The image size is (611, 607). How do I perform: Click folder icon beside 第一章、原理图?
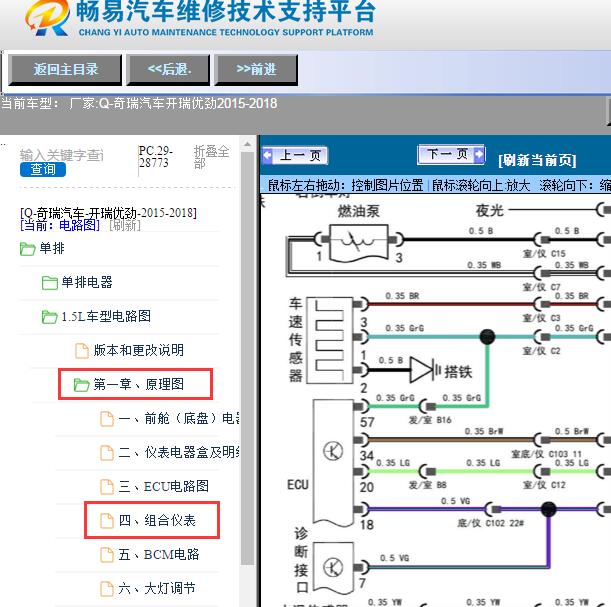(82, 385)
